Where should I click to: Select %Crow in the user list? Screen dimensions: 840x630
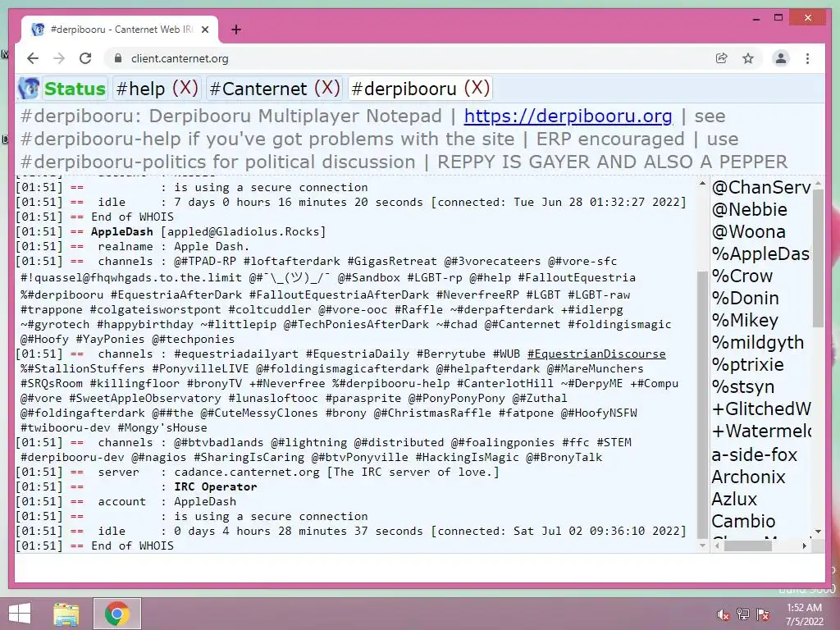click(742, 276)
